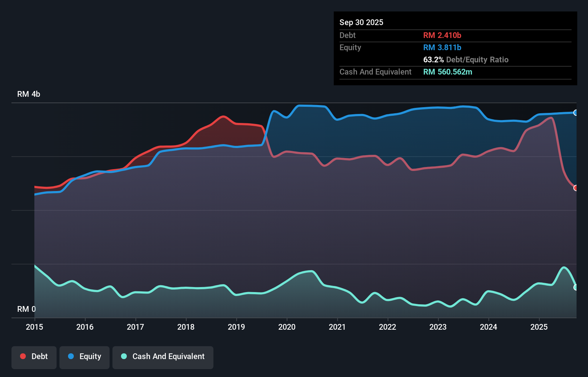Click the red dot inside the Debt legend button
Viewport: 588px width, 377px height.
point(23,356)
